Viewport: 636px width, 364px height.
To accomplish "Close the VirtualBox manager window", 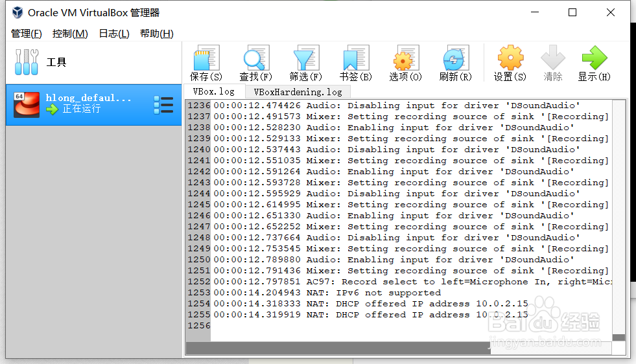I will click(x=611, y=12).
